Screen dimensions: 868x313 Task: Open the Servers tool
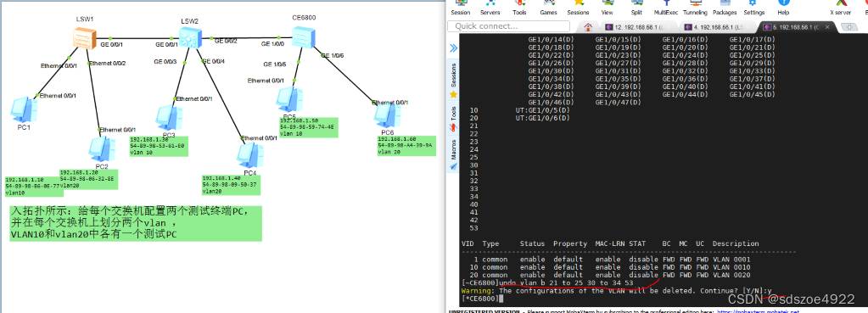[490, 8]
